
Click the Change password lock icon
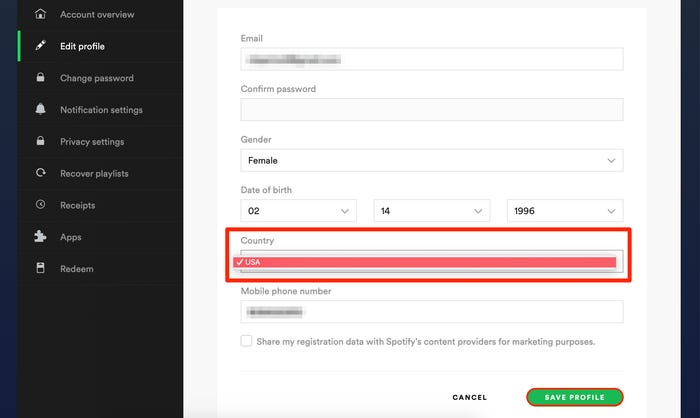coord(40,77)
